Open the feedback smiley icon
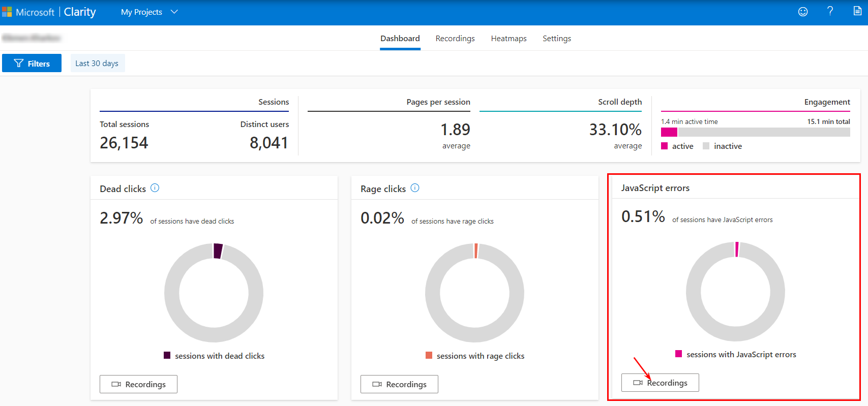This screenshot has width=868, height=406. click(x=803, y=12)
